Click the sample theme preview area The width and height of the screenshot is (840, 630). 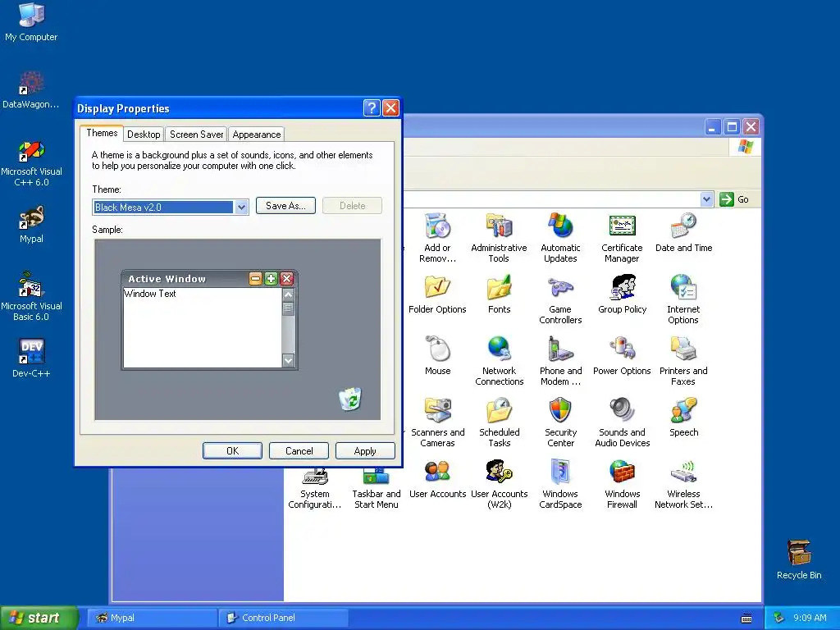pyautogui.click(x=237, y=330)
